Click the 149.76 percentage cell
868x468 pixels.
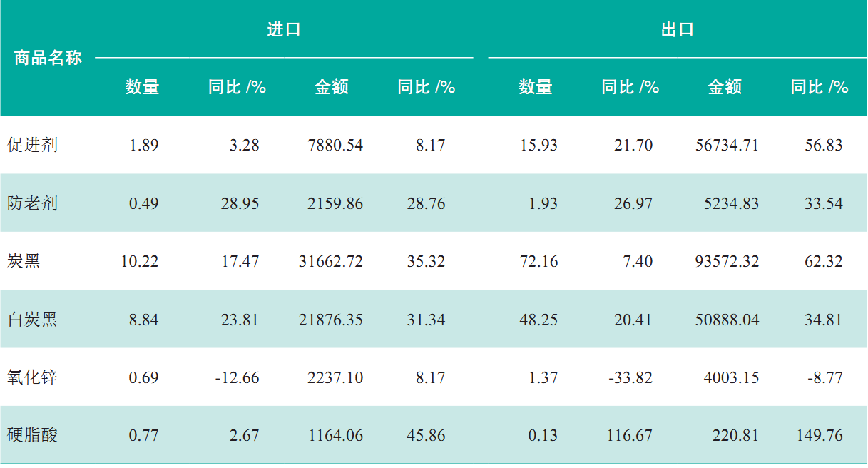[x=819, y=435]
